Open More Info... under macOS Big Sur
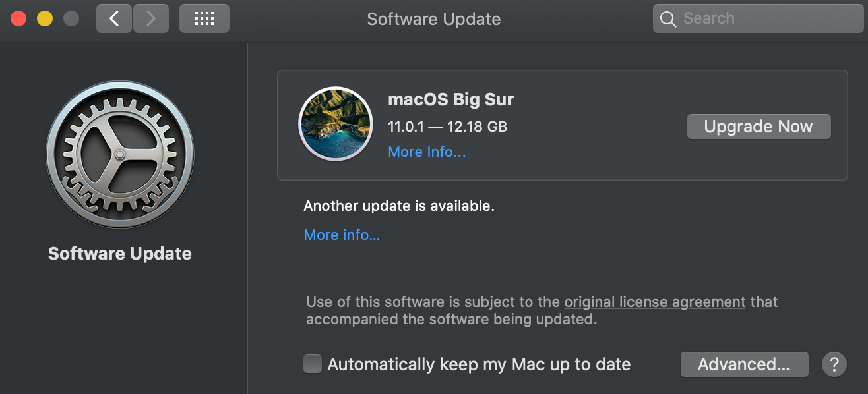The width and height of the screenshot is (868, 394). point(427,152)
